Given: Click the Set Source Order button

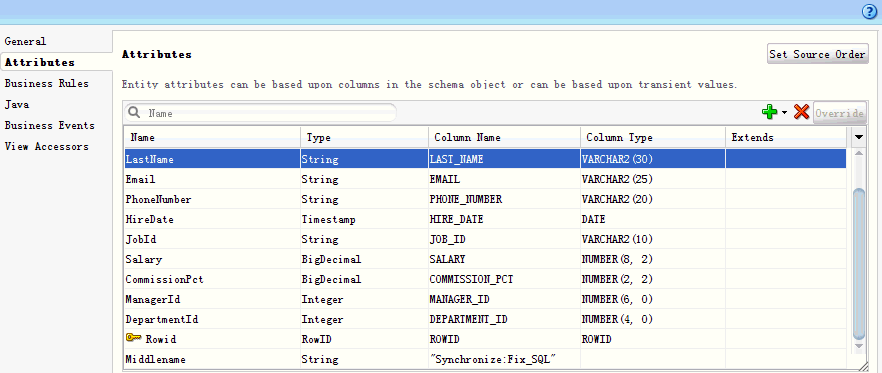Looking at the screenshot, I should [x=817, y=54].
